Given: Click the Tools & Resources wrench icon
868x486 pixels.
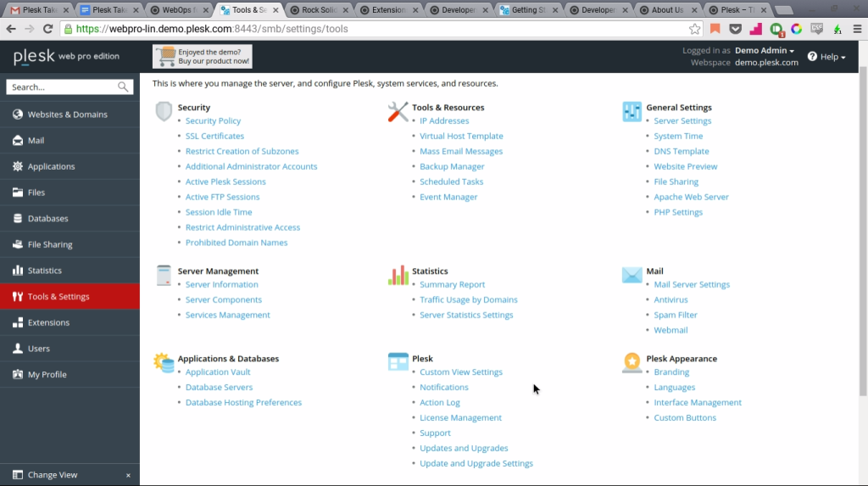Looking at the screenshot, I should (398, 111).
